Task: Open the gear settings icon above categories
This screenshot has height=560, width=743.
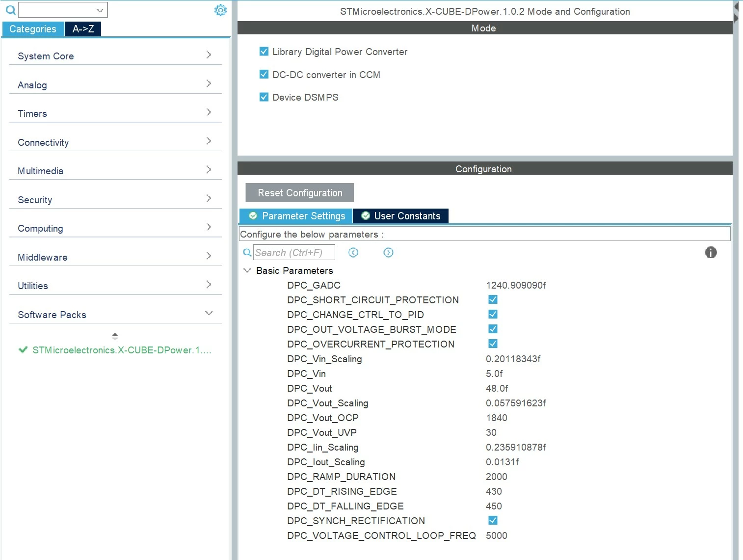Action: (220, 10)
